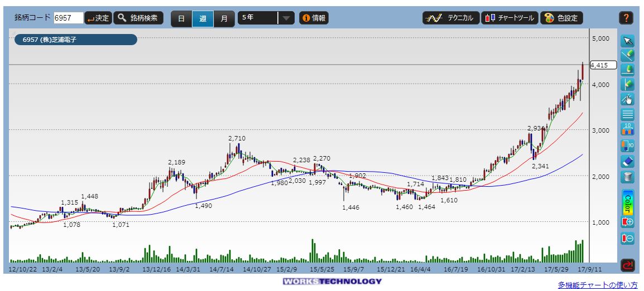Switch to monthly (月) chart view
644x291 pixels.
[224, 18]
